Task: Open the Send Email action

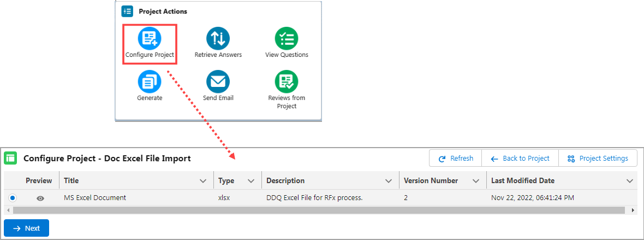Action: click(218, 86)
